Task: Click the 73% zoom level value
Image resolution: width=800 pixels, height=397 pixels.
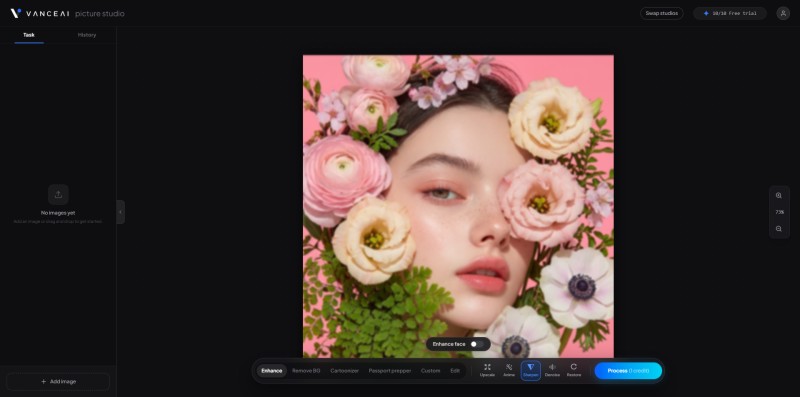Action: [779, 212]
